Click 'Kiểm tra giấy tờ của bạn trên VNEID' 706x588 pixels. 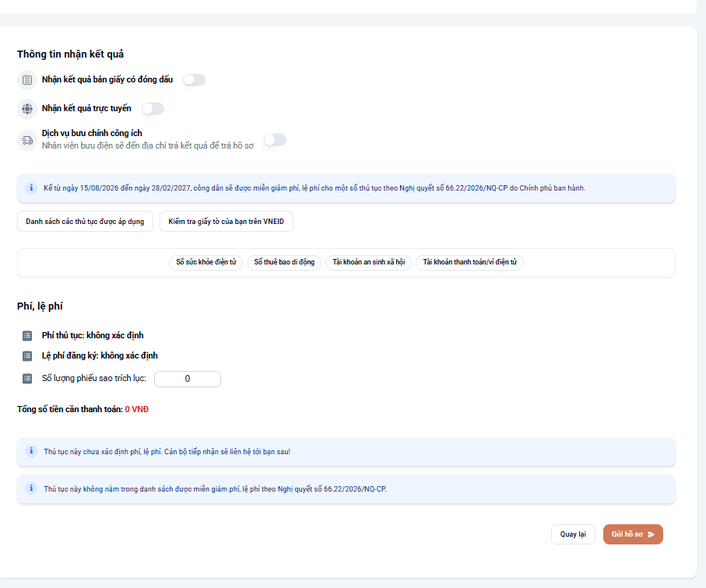pos(226,222)
